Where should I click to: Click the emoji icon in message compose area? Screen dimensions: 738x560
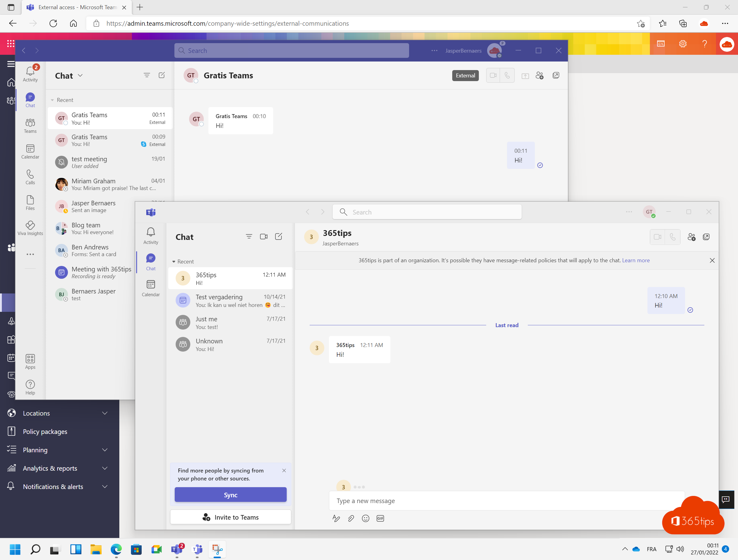366,518
